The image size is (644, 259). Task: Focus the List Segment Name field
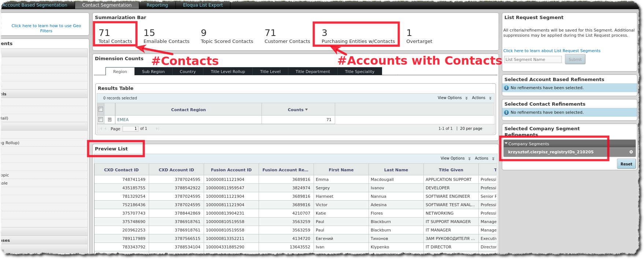click(533, 59)
